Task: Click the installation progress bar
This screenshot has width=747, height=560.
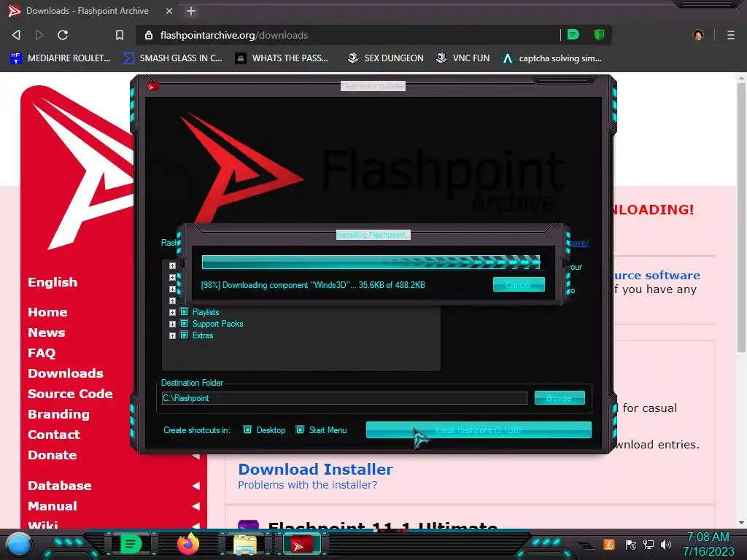Action: [x=371, y=262]
